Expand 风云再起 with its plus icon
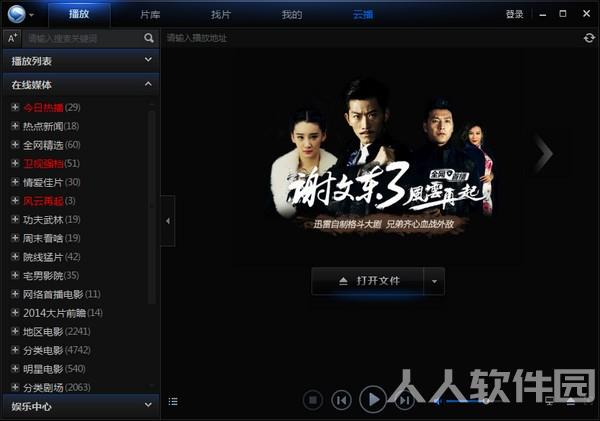The width and height of the screenshot is (600, 421). point(15,201)
